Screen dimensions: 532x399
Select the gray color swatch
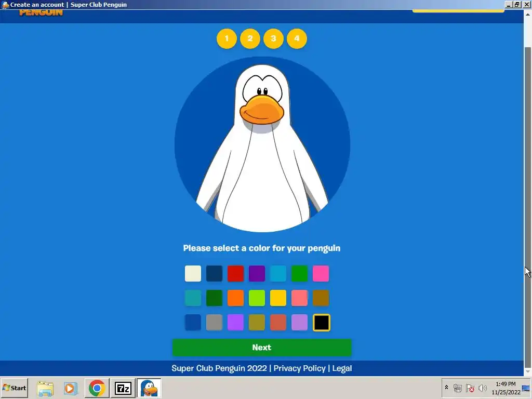click(214, 322)
